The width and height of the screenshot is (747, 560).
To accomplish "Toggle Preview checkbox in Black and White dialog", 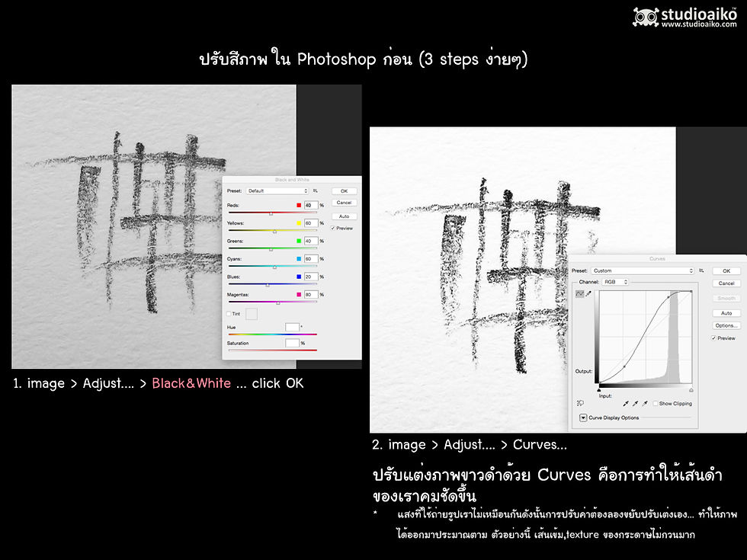I will 333,228.
